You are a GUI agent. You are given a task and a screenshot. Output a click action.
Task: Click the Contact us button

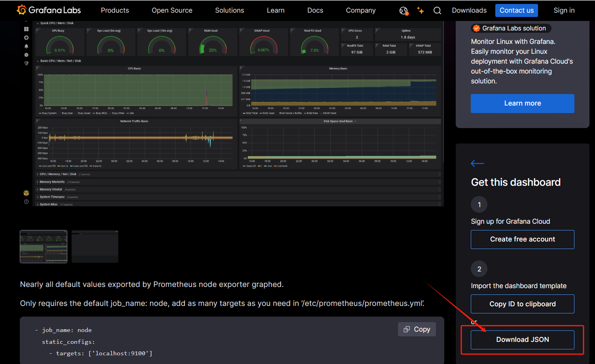point(517,10)
